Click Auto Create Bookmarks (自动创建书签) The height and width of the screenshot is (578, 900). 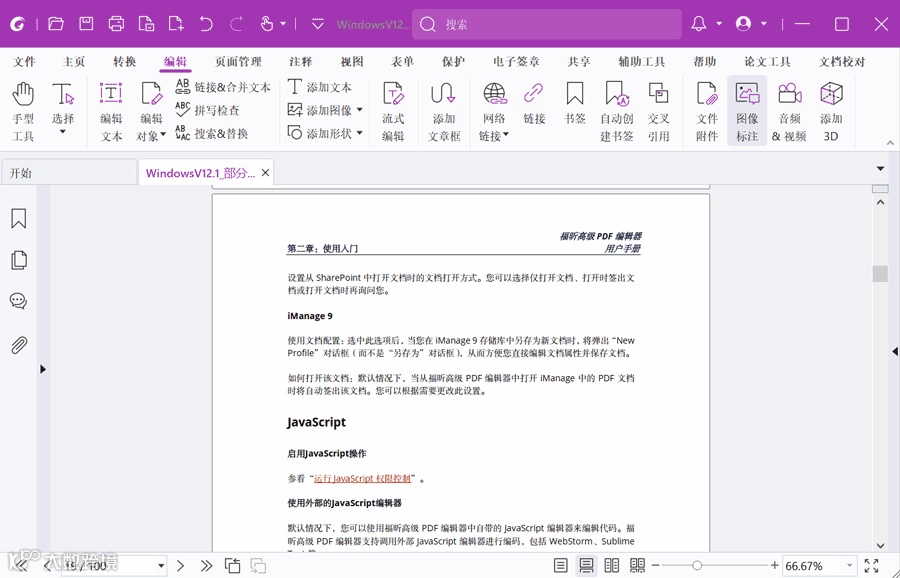pyautogui.click(x=616, y=111)
